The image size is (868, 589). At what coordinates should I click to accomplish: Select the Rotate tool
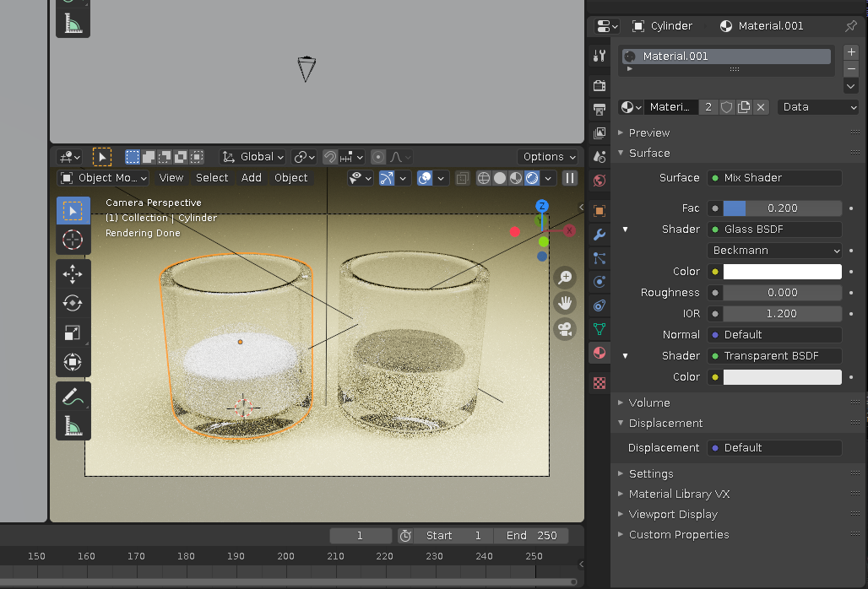click(73, 303)
